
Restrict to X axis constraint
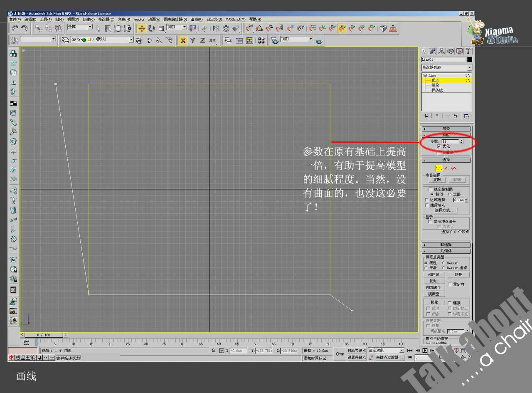[183, 40]
